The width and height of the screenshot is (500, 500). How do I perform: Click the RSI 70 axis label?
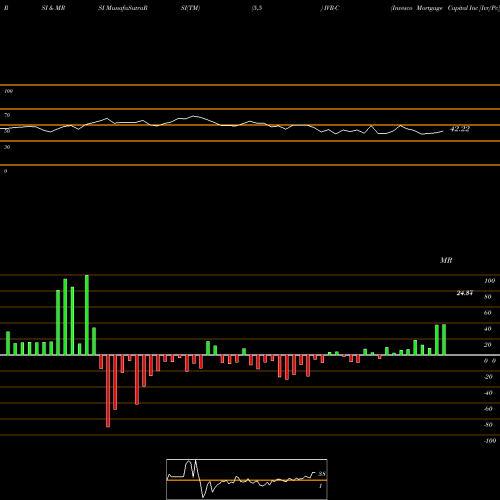[7, 115]
